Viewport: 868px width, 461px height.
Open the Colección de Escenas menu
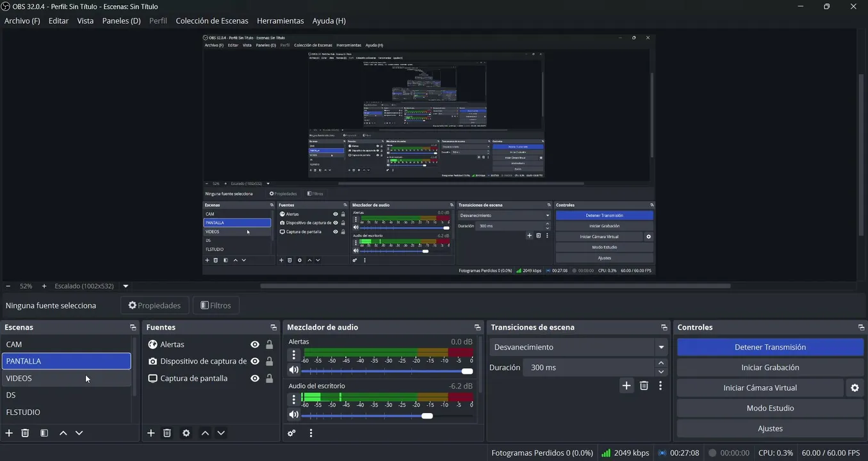pos(212,20)
